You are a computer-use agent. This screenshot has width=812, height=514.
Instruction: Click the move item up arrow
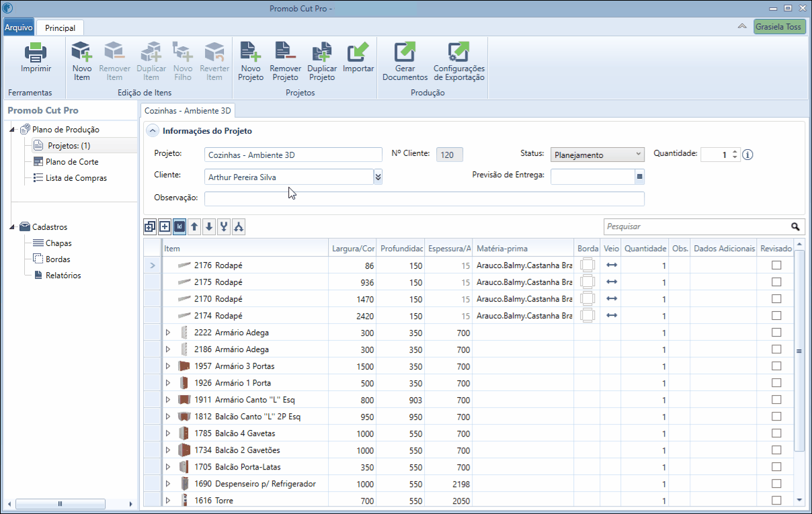tap(194, 227)
